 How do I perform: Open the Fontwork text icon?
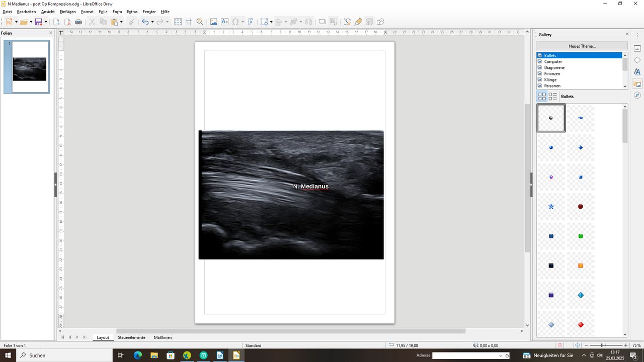[x=250, y=22]
